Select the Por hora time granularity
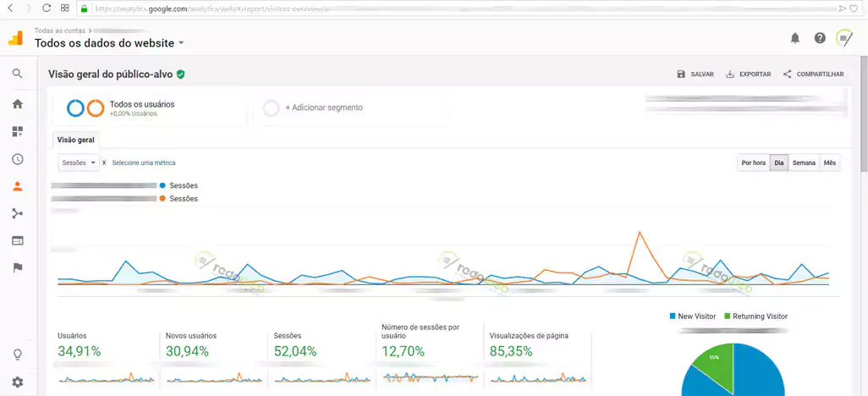Viewport: 868px width, 396px height. point(753,162)
